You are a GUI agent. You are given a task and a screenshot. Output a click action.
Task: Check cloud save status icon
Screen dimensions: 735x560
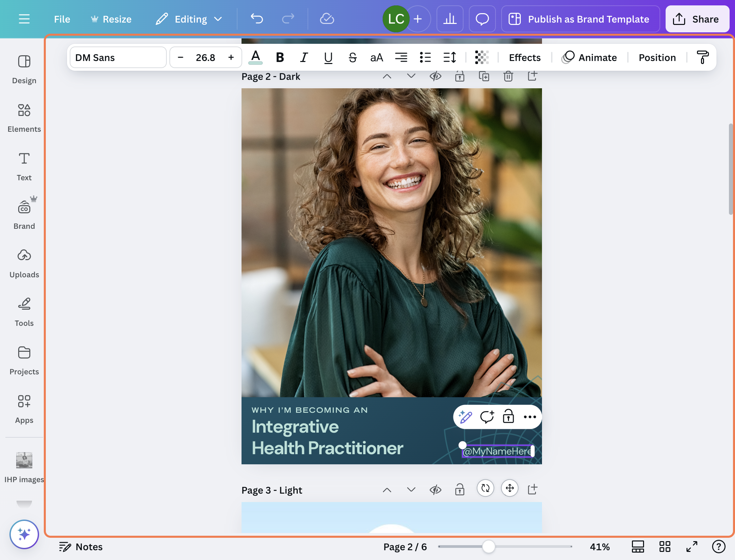(x=327, y=19)
